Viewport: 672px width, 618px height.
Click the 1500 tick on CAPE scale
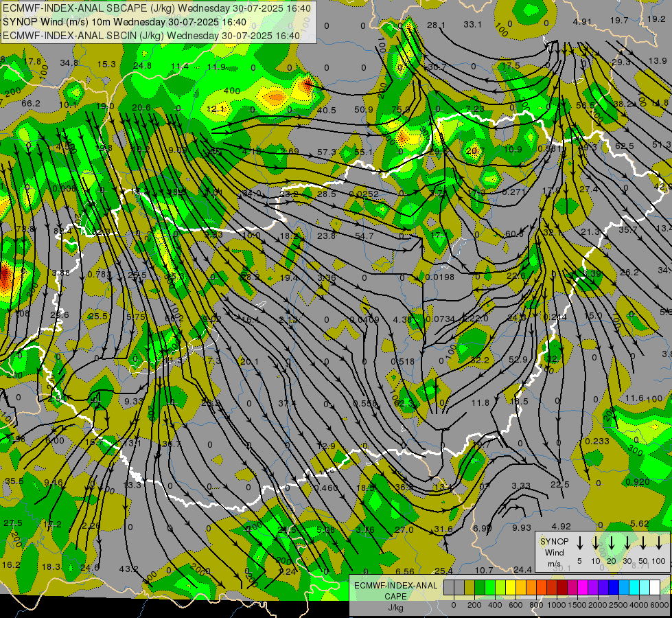click(577, 605)
